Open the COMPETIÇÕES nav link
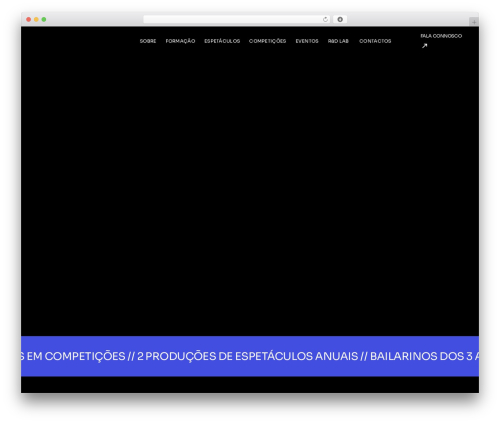Image resolution: width=500 pixels, height=423 pixels. point(268,41)
